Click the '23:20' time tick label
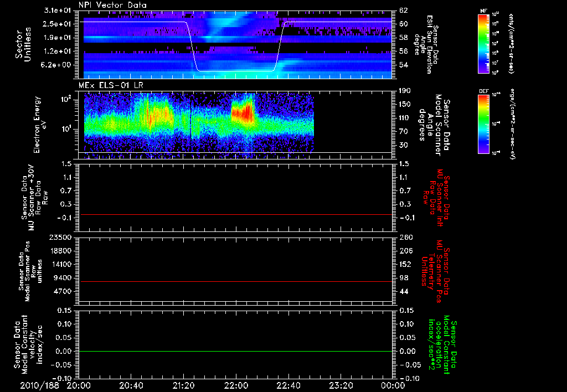Screen dimensions: 567x392 click(341, 385)
